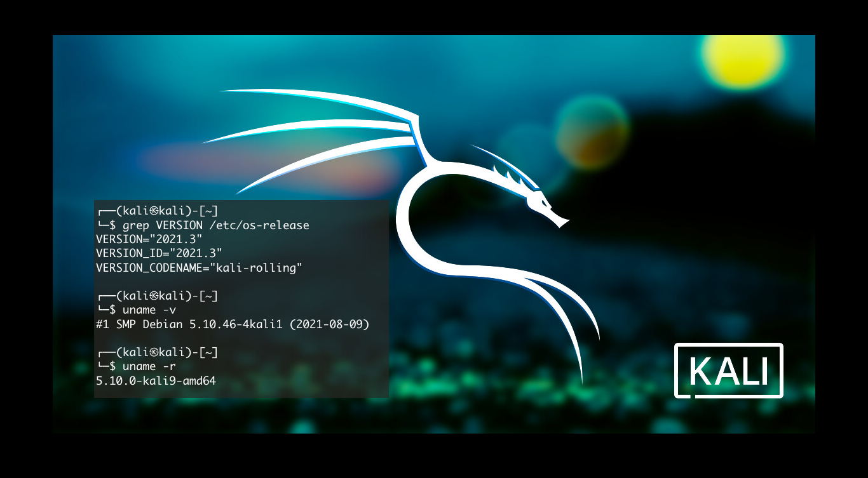Viewport: 868px width, 478px height.
Task: Select the line VERSION="2021.3"
Action: coord(149,239)
